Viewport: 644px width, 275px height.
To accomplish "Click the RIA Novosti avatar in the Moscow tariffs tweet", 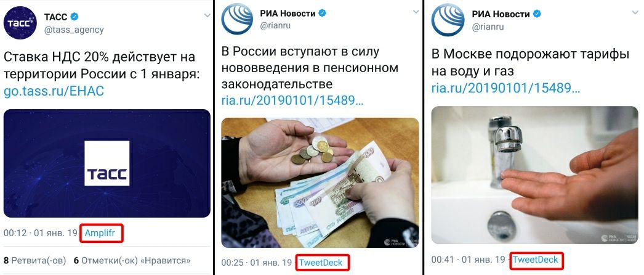I will 448,19.
